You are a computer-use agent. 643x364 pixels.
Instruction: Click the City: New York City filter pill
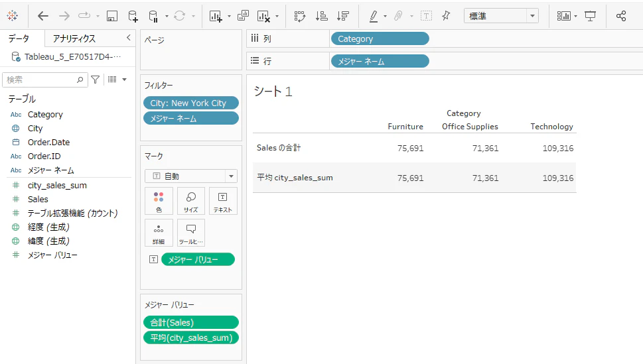pos(190,103)
